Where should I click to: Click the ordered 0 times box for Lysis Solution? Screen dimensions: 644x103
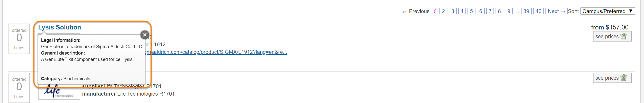[x=19, y=39]
